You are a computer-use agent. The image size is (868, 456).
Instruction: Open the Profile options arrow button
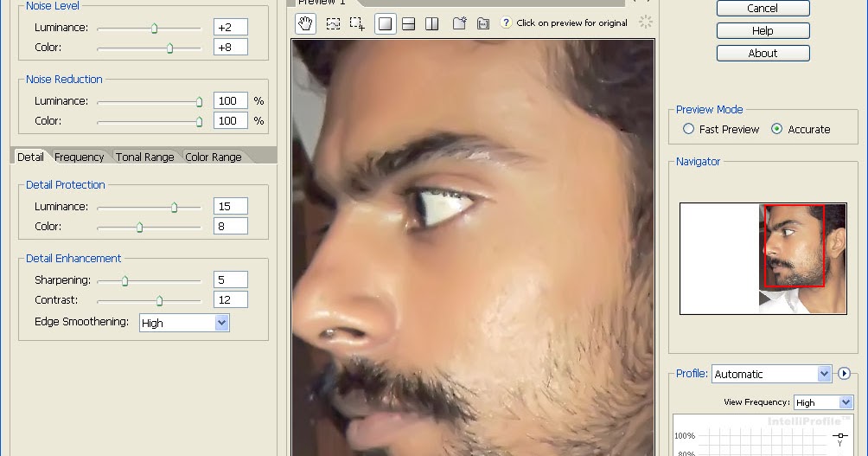point(844,374)
